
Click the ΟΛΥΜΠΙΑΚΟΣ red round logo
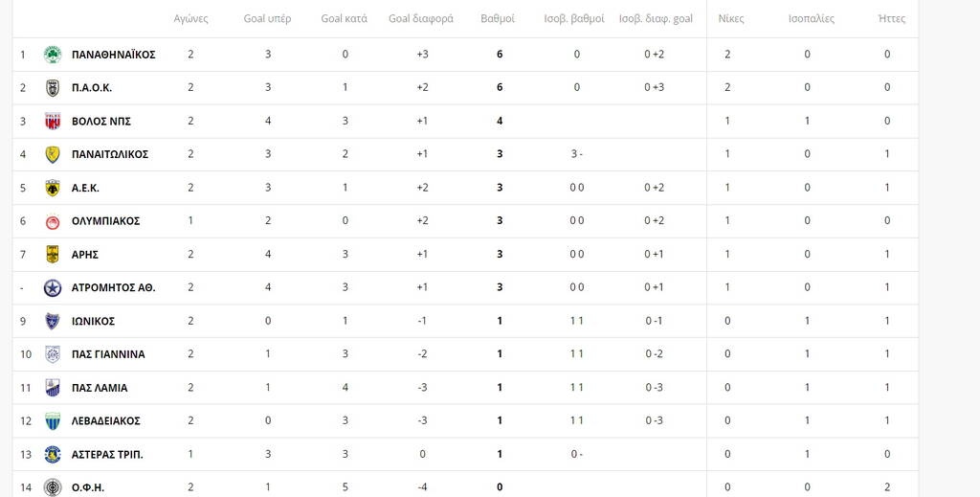(53, 221)
